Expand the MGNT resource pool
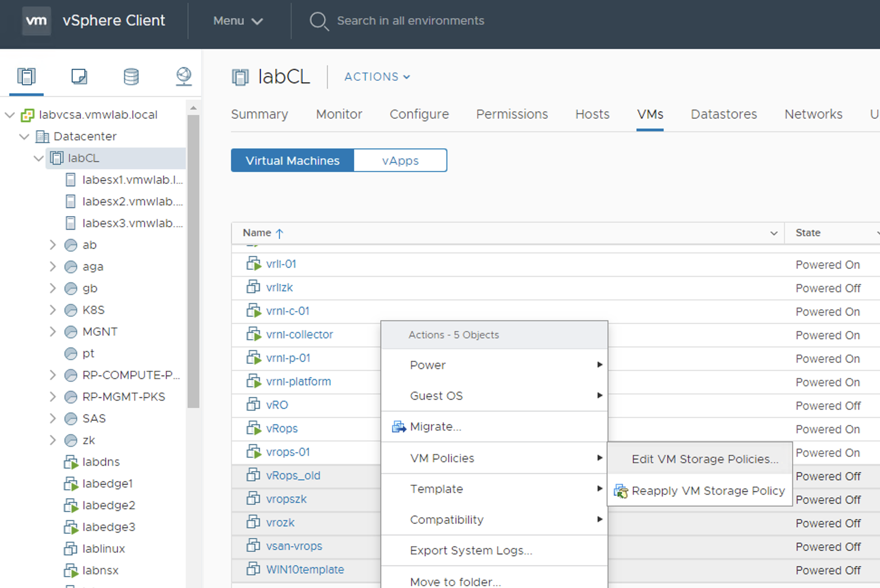 pyautogui.click(x=53, y=332)
